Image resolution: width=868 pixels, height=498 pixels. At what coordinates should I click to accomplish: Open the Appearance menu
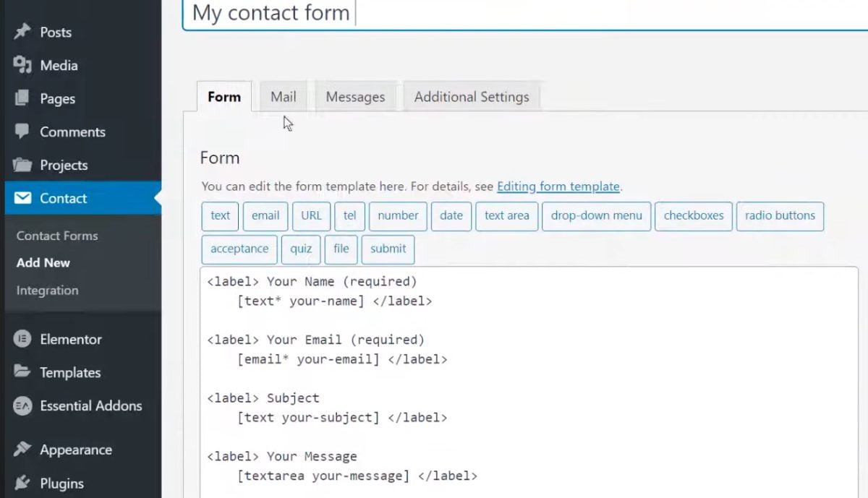(76, 449)
